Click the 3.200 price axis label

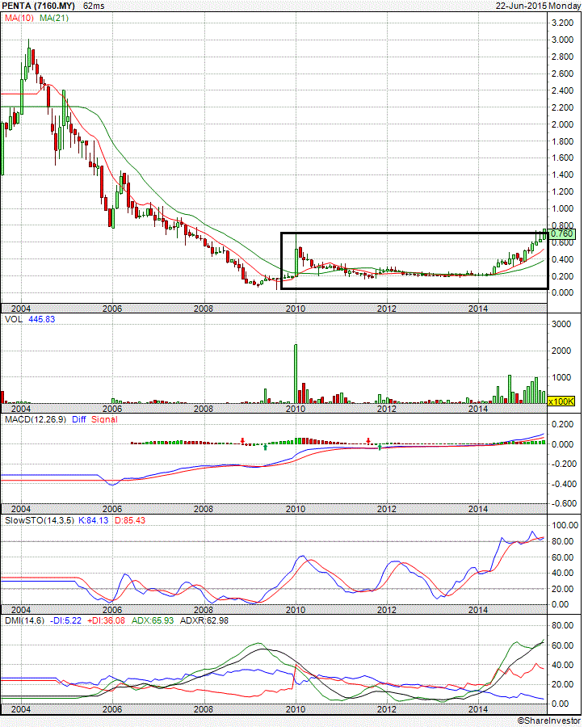point(562,23)
